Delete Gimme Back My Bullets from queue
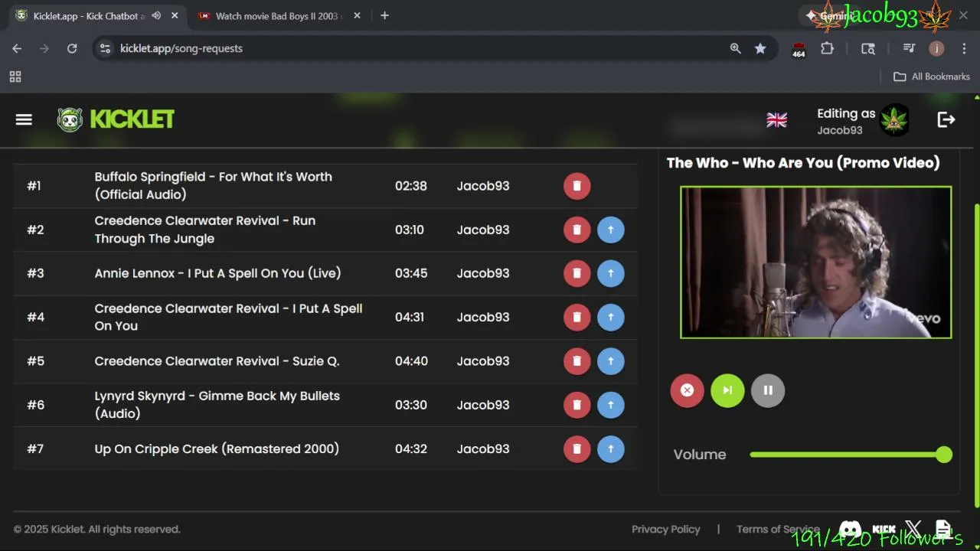Screen dimensions: 980x551 (577, 405)
